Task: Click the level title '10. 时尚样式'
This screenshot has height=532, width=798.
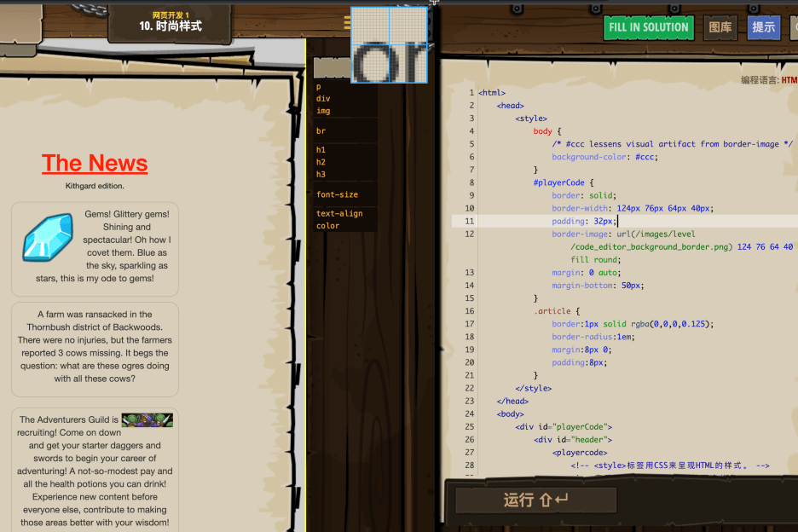Action: [x=171, y=26]
